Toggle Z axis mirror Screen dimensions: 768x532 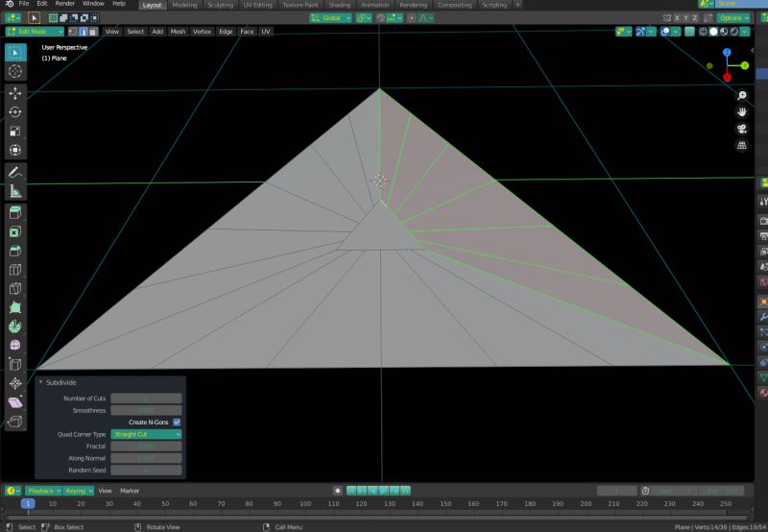694,18
